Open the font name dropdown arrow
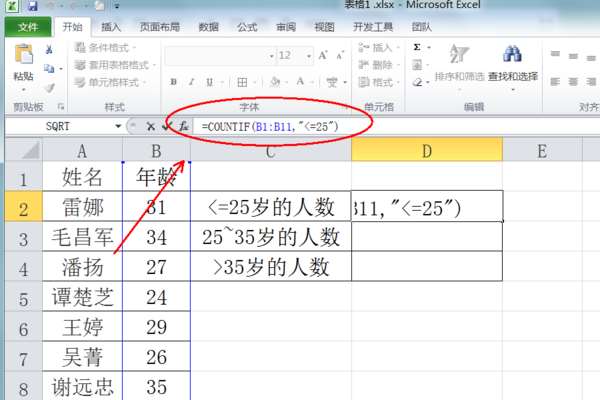This screenshot has height=400, width=600. click(271, 56)
